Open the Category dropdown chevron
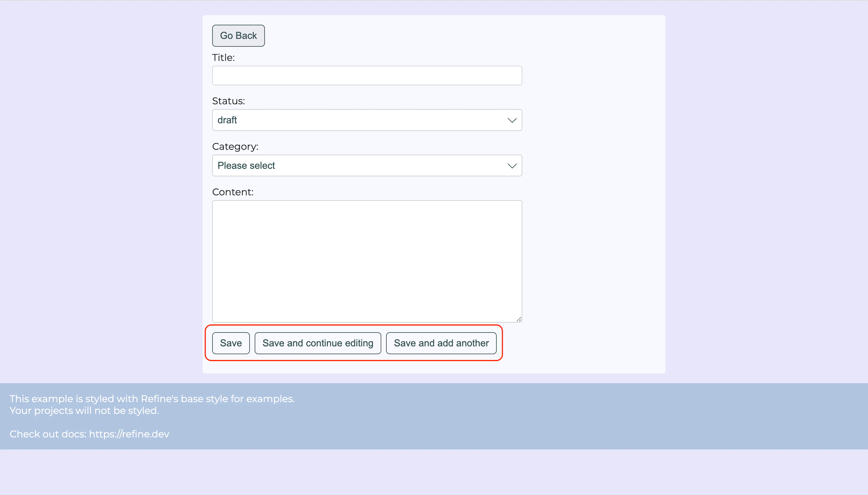The height and width of the screenshot is (495, 868). pos(512,166)
